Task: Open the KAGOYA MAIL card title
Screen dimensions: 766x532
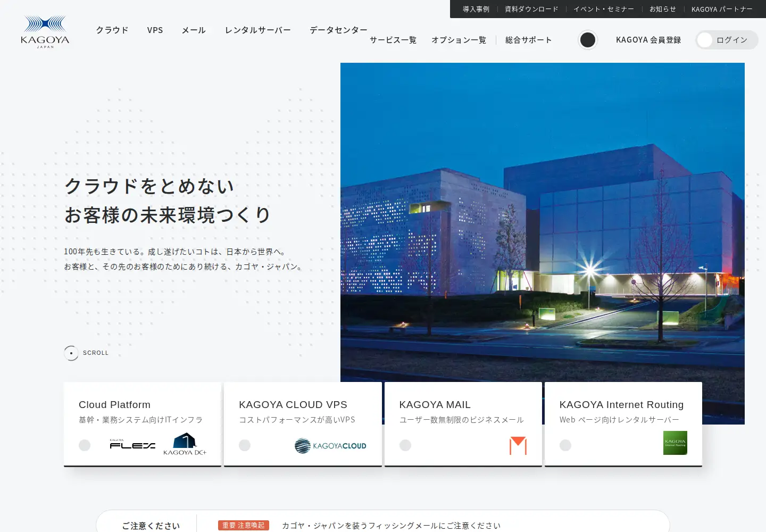Action: point(435,405)
